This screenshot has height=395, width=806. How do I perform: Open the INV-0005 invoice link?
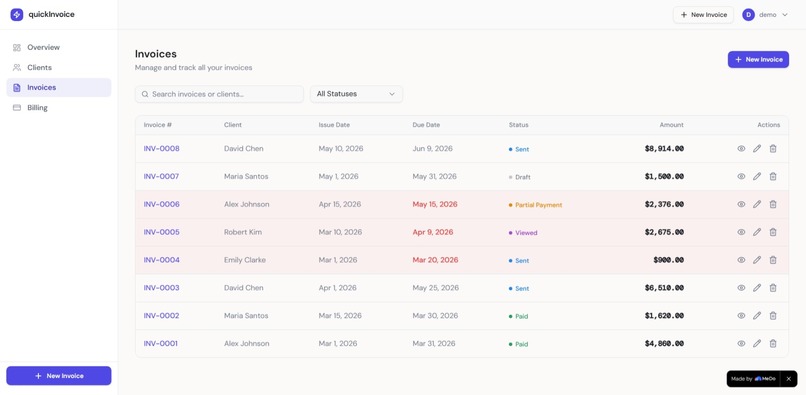click(x=161, y=232)
